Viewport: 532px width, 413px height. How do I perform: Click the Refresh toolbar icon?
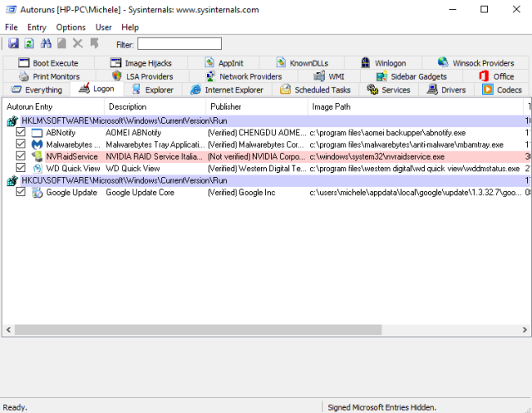(x=29, y=43)
